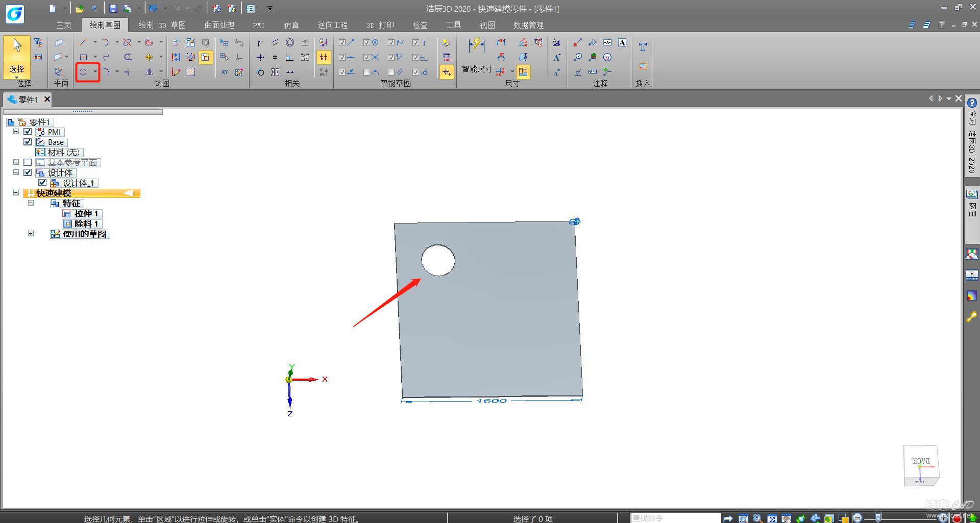Click the Insert Image icon

click(643, 66)
